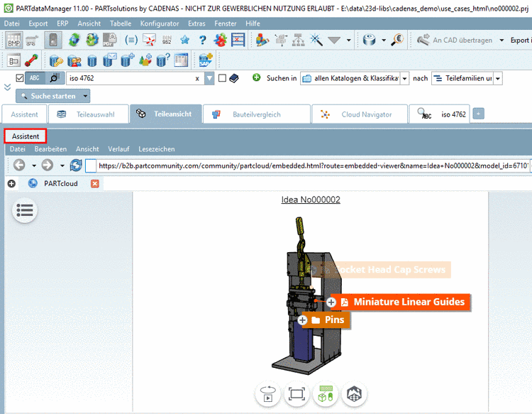Click the Euro magnifier price search icon
532x414 pixels.
(397, 40)
